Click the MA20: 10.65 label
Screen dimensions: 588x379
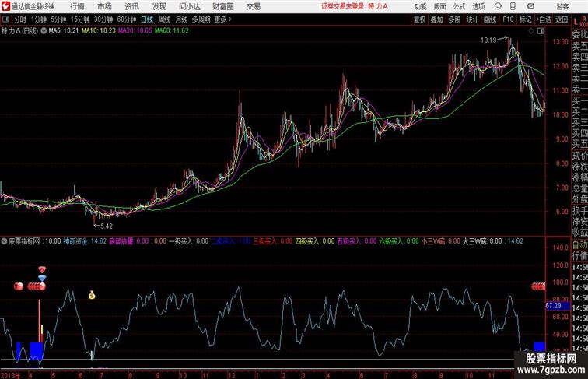tap(135, 31)
